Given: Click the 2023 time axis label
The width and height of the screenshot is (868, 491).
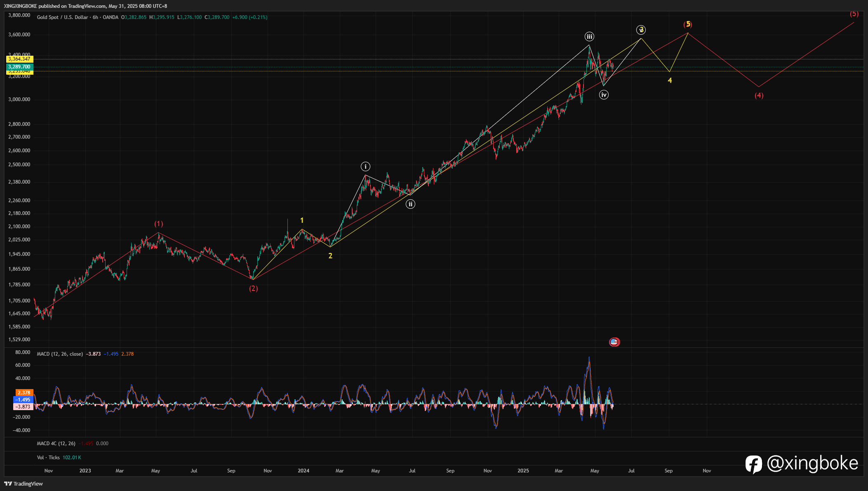Looking at the screenshot, I should tap(85, 471).
